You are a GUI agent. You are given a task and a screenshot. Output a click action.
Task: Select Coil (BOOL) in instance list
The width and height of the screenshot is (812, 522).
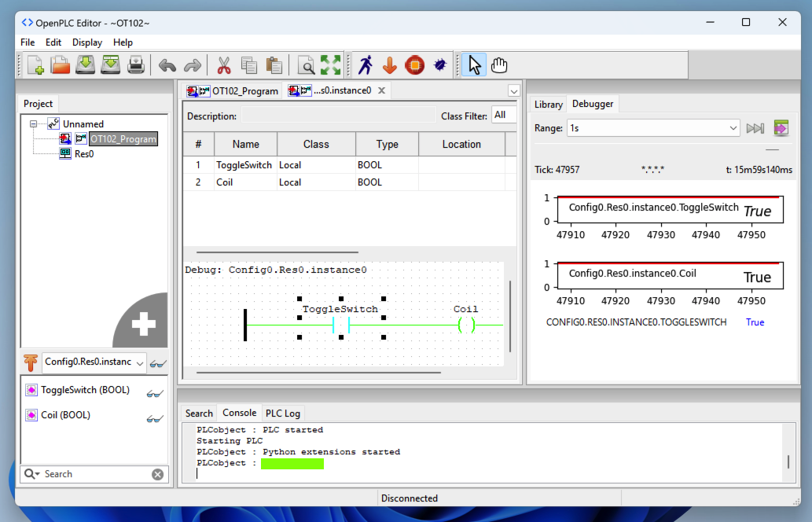[x=65, y=415]
